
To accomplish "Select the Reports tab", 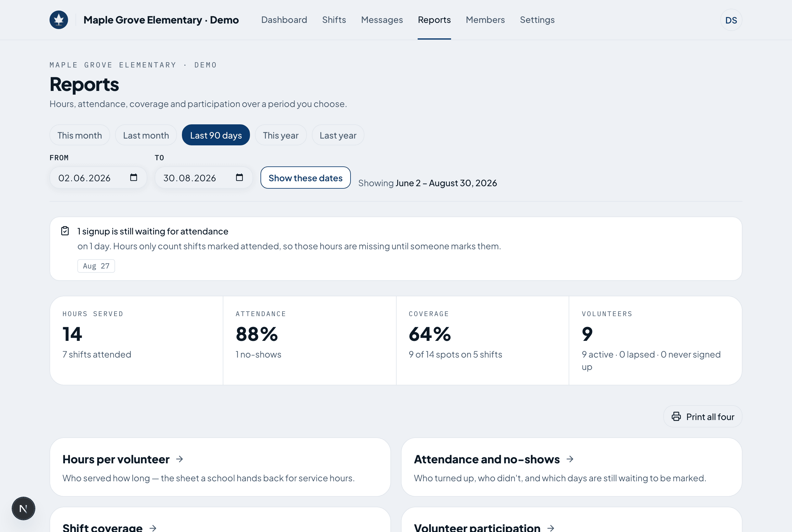I will pos(434,20).
